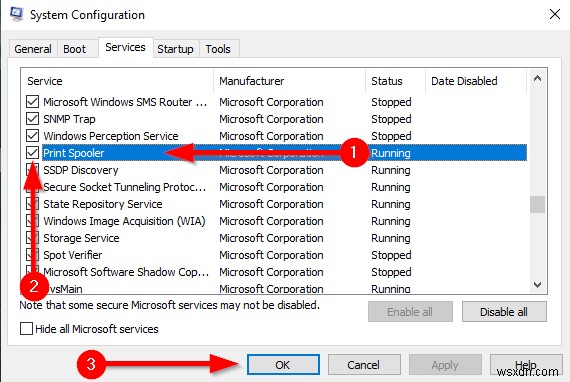Sort list by Status column header
The height and width of the screenshot is (382, 570).
[x=396, y=81]
